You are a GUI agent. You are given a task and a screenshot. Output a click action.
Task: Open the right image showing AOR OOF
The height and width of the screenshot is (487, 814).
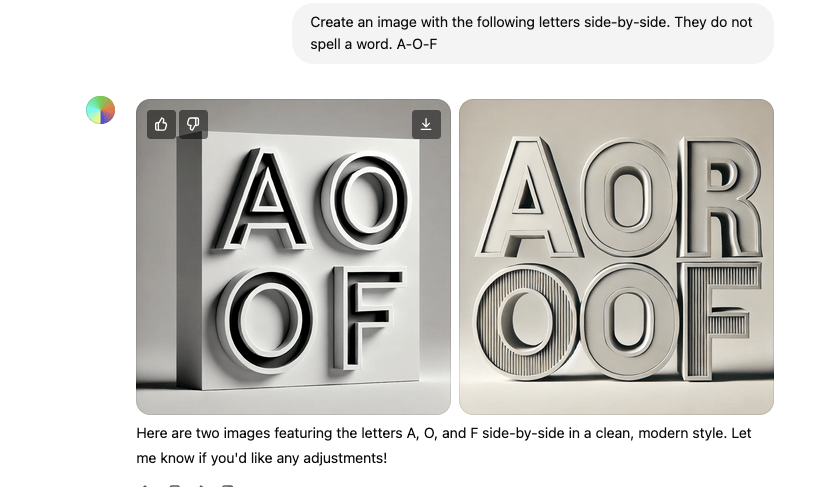tap(616, 256)
